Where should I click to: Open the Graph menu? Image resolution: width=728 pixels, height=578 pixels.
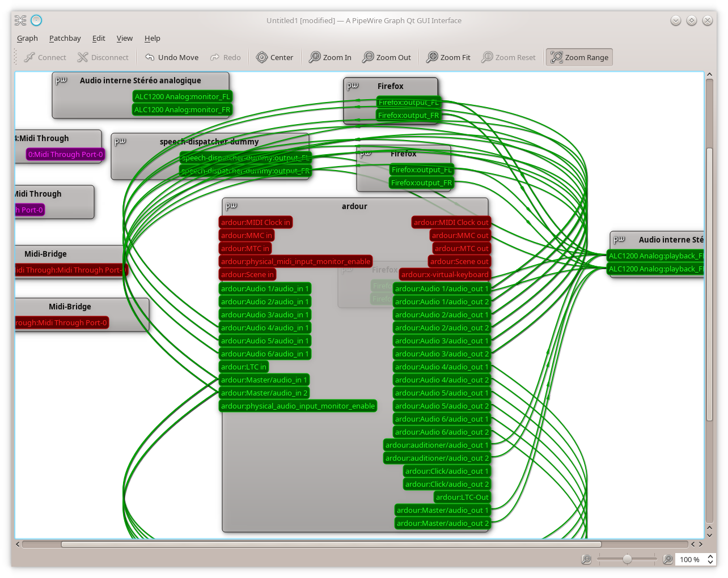[x=27, y=38]
